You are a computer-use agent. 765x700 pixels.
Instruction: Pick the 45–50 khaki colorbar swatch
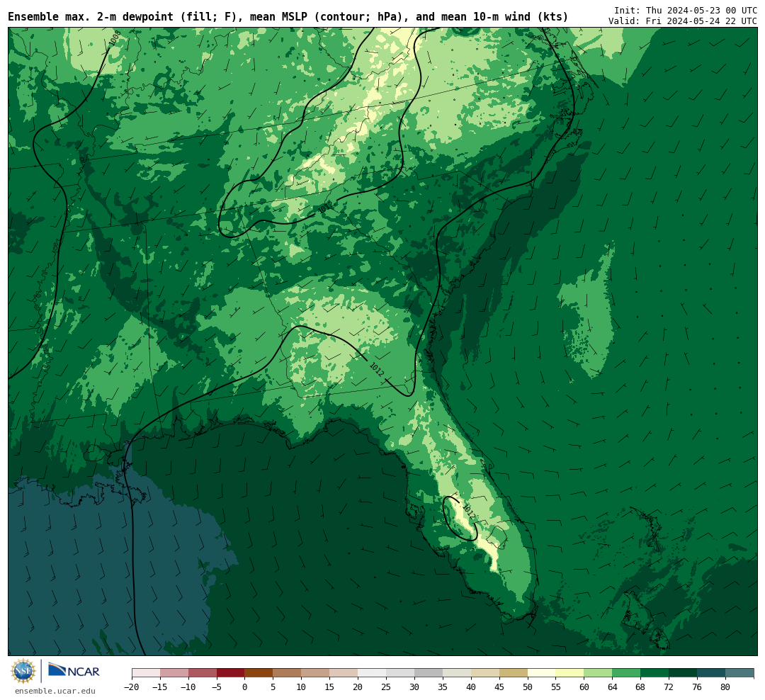[x=514, y=673]
